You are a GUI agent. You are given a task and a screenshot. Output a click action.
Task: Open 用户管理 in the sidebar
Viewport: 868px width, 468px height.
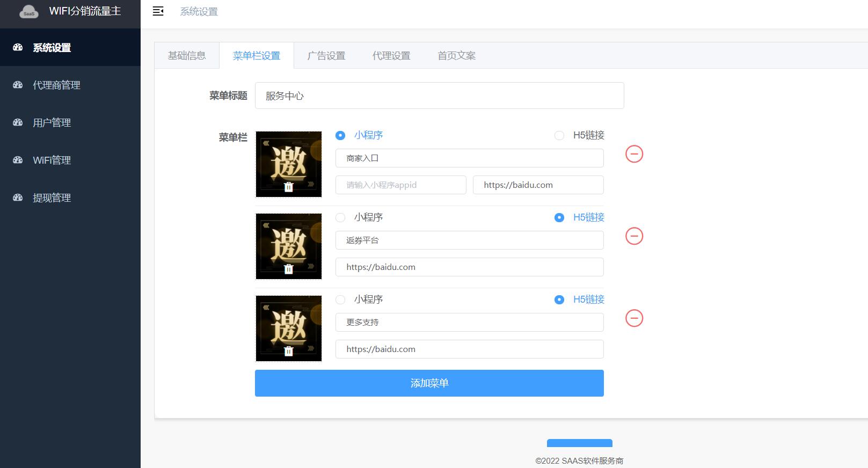tap(52, 123)
